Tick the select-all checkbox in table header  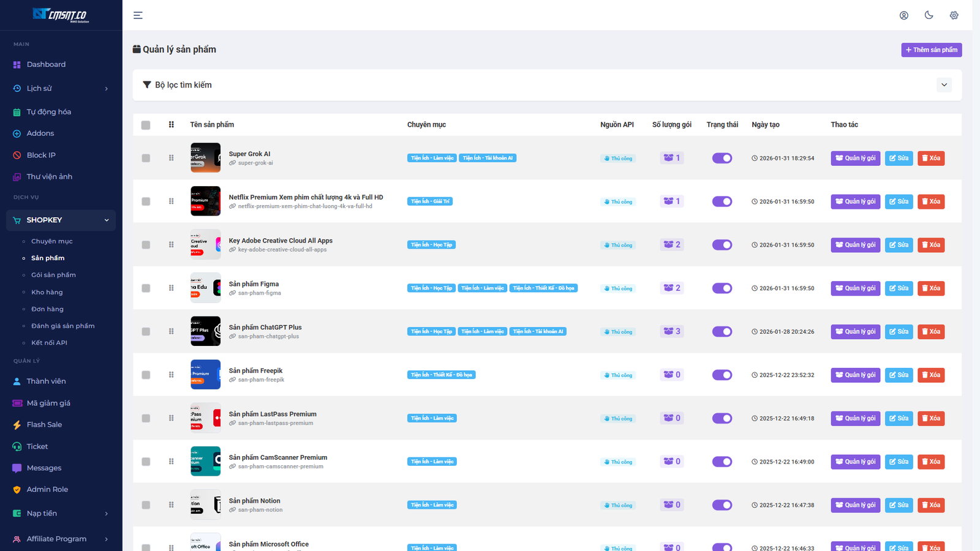click(146, 125)
